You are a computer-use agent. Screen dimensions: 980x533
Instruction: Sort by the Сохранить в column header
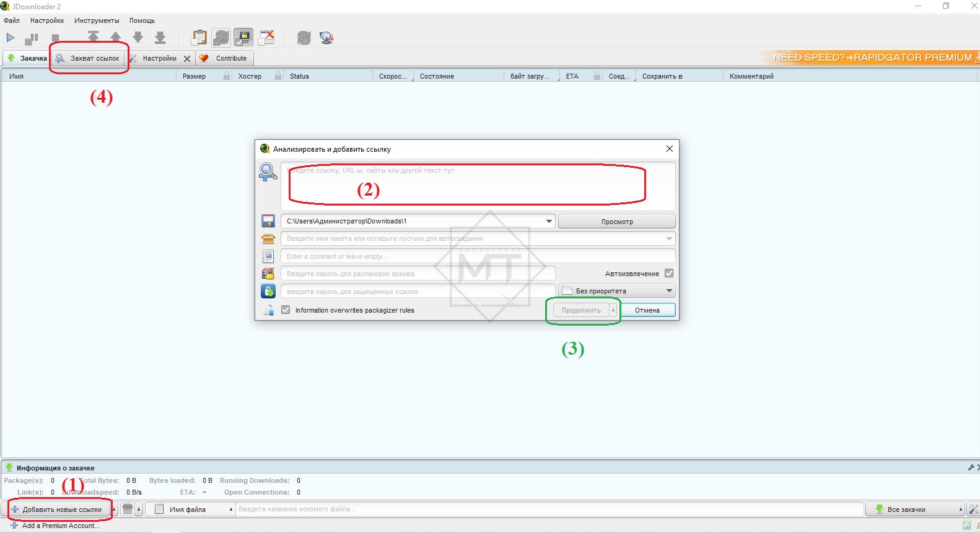tap(679, 76)
